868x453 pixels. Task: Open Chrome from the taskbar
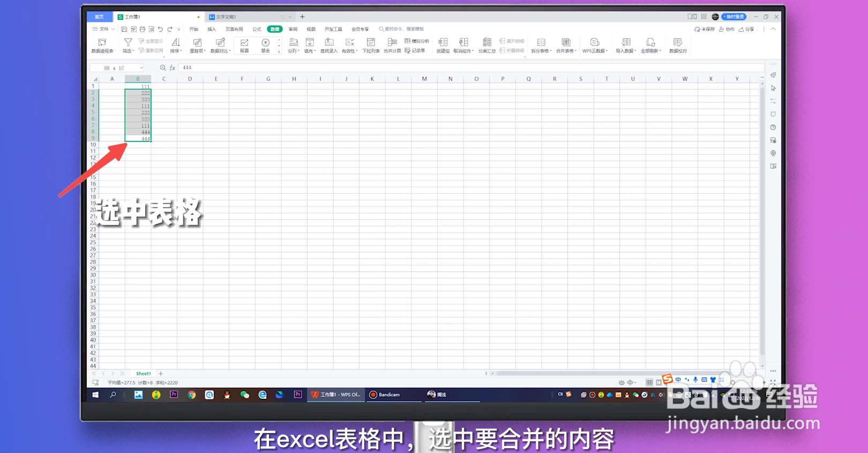click(x=192, y=395)
